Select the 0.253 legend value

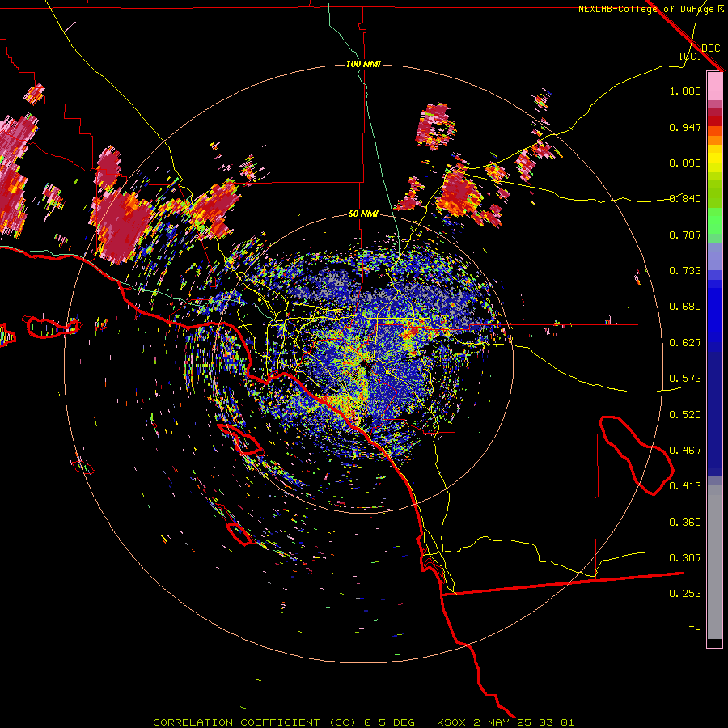[x=685, y=594]
